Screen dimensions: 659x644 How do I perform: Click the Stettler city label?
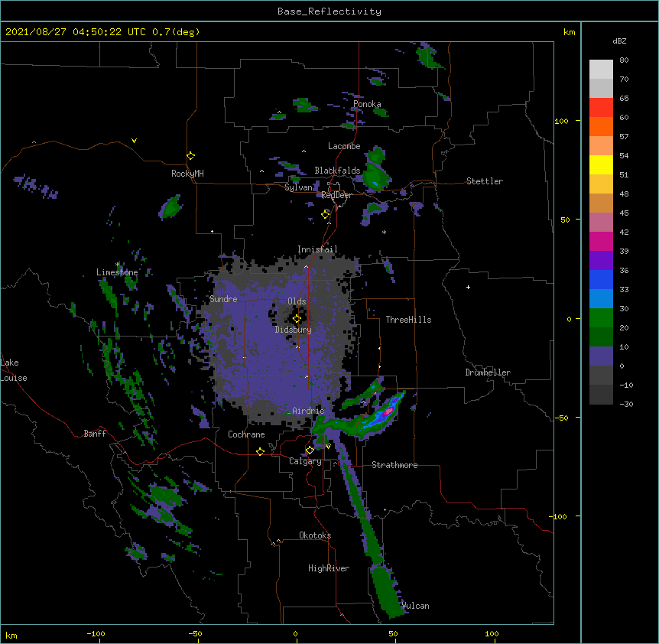click(485, 181)
